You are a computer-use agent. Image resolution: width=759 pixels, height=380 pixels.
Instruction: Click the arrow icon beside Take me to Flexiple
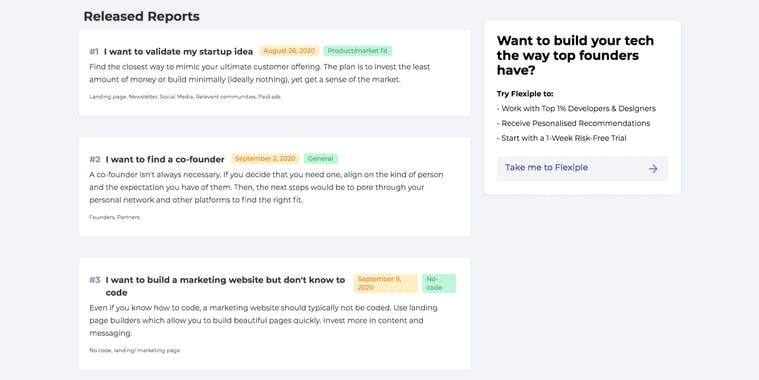pos(653,168)
